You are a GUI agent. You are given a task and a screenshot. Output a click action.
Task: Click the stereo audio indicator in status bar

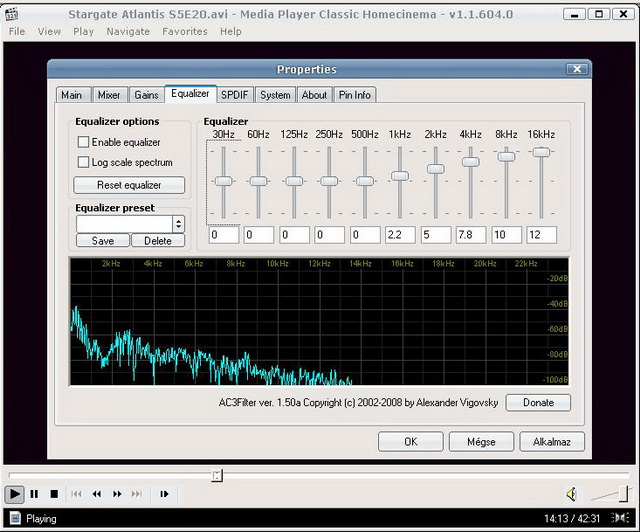coord(620,518)
